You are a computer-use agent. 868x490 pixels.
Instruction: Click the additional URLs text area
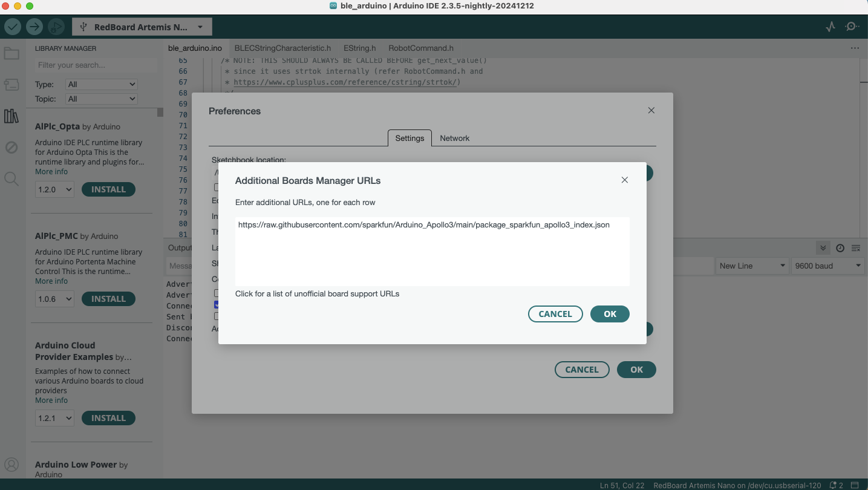(432, 251)
